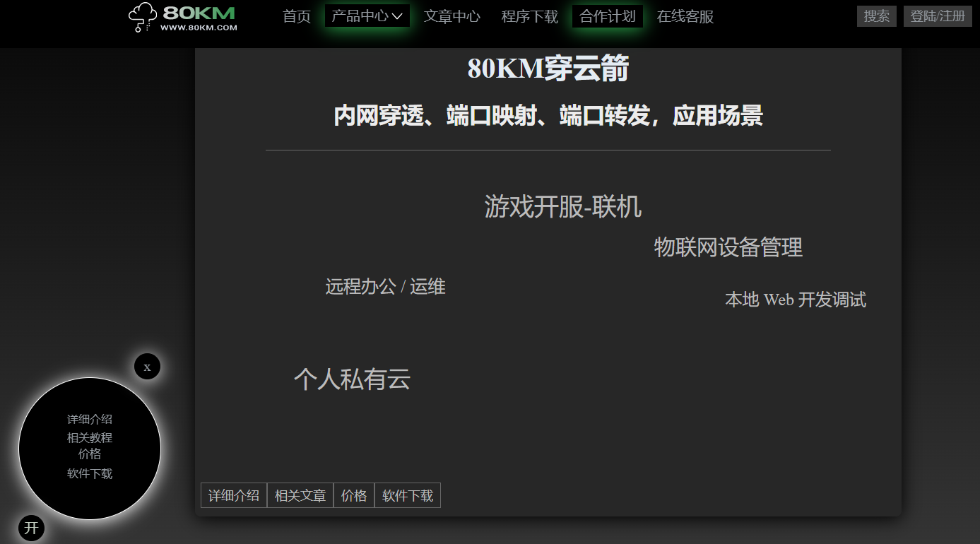The height and width of the screenshot is (544, 980).
Task: Select the bottom 价格 tab
Action: (354, 495)
